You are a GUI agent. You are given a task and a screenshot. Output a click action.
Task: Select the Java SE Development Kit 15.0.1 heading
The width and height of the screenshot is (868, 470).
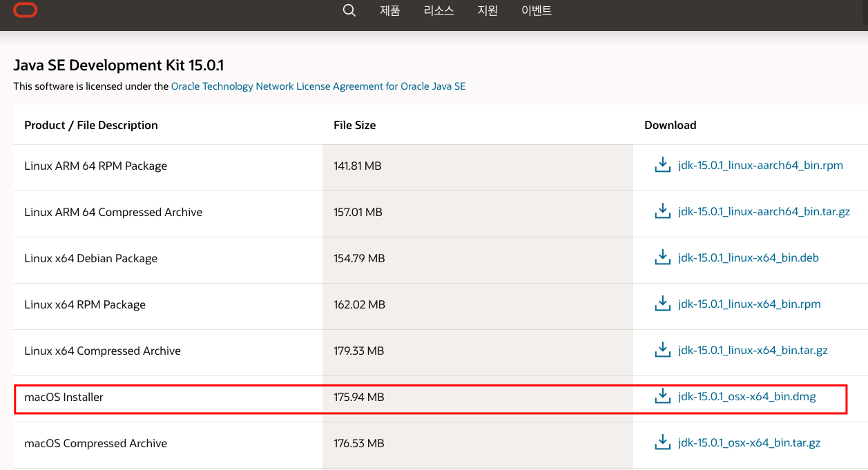[x=119, y=66]
